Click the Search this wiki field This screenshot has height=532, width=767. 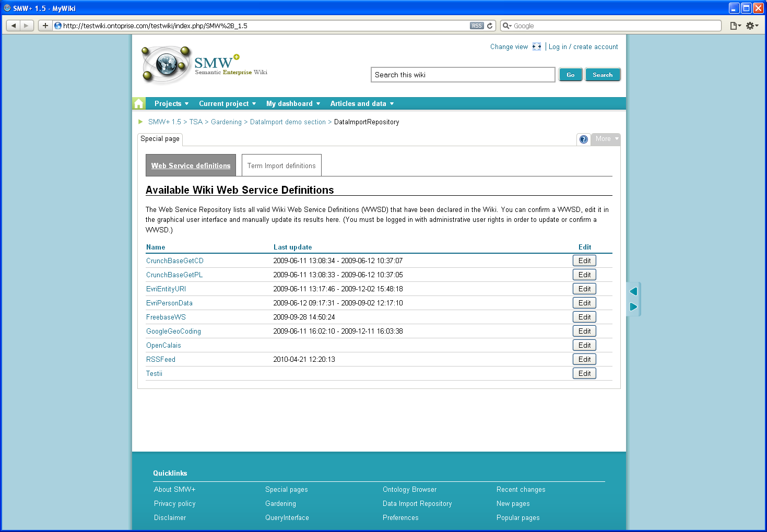pos(463,75)
